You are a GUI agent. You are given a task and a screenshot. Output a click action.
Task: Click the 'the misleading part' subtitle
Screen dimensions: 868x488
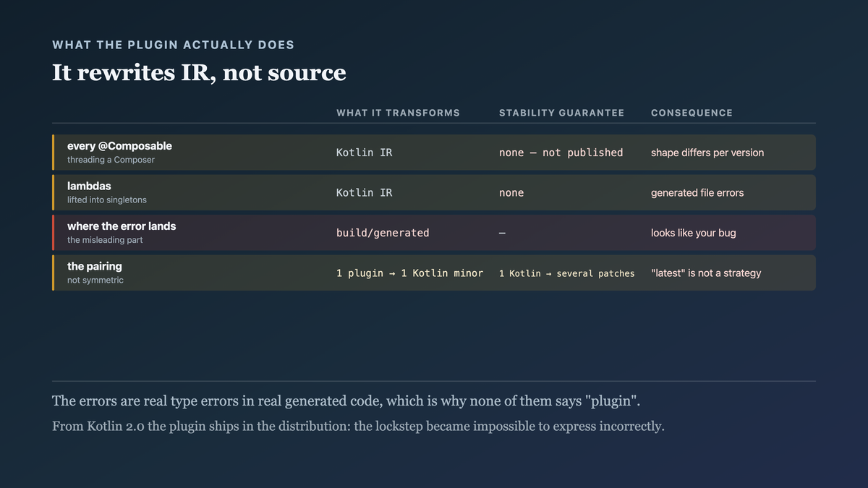(105, 240)
